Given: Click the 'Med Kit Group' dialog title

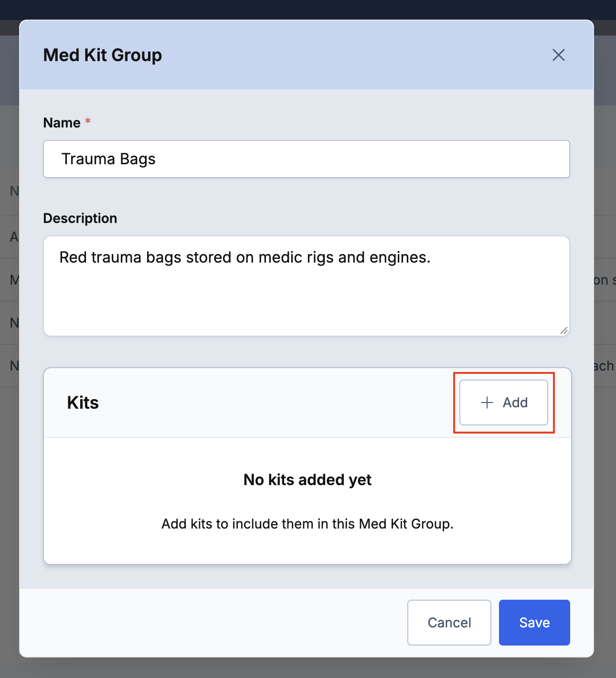Looking at the screenshot, I should coord(103,55).
